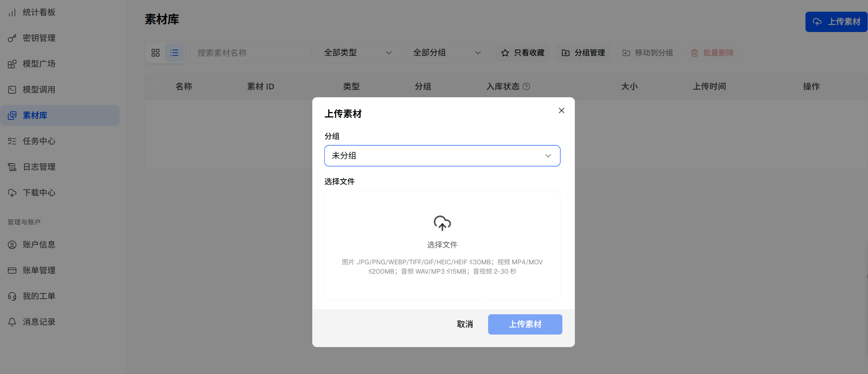Click the 任务中心 list icon
Image resolution: width=868 pixels, height=374 pixels.
(x=12, y=141)
